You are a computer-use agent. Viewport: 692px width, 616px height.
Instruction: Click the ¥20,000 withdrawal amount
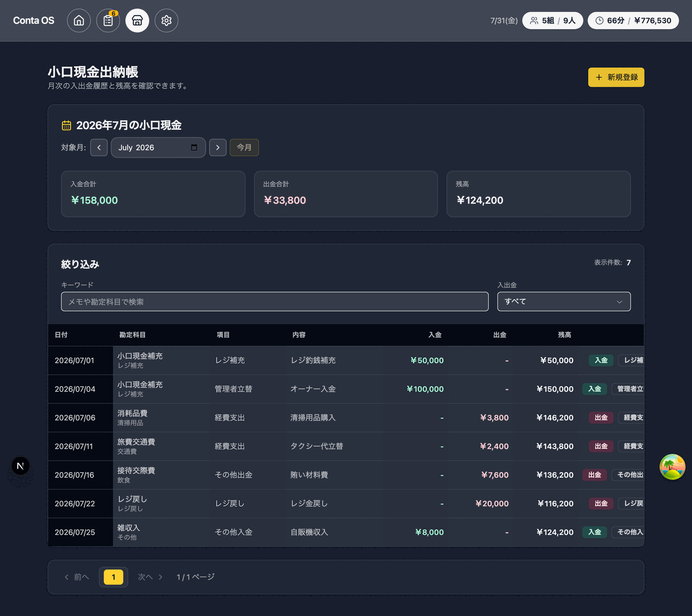point(492,504)
